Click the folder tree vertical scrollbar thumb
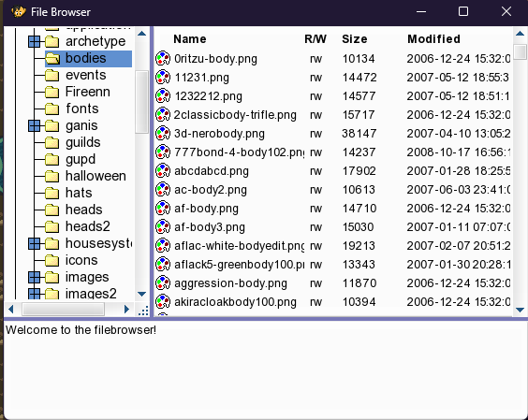Image resolution: width=528 pixels, height=420 pixels. pyautogui.click(x=141, y=102)
